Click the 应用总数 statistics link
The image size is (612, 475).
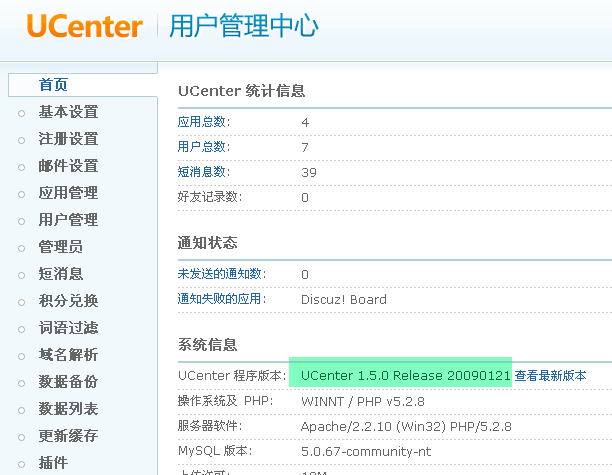pyautogui.click(x=203, y=122)
